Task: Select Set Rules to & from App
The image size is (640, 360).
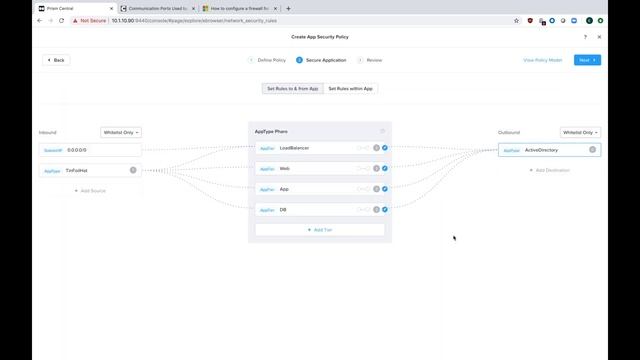Action: [x=293, y=89]
